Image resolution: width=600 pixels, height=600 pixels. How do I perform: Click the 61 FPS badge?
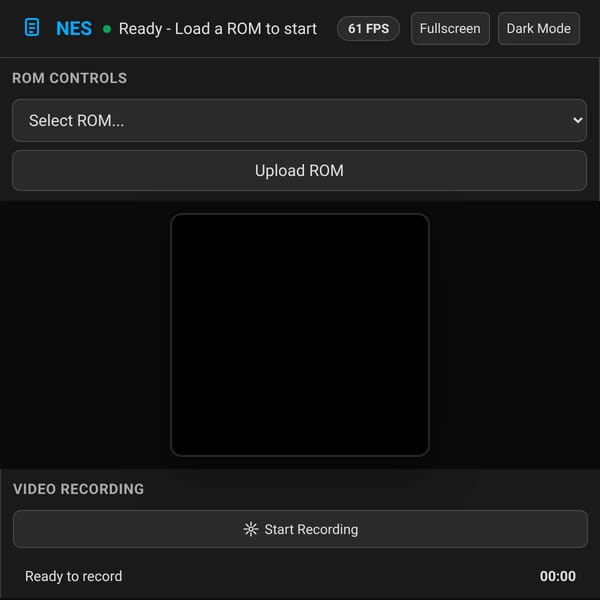[x=368, y=29]
